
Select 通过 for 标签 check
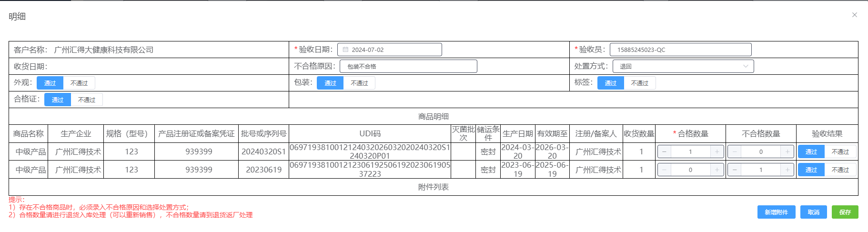click(610, 83)
